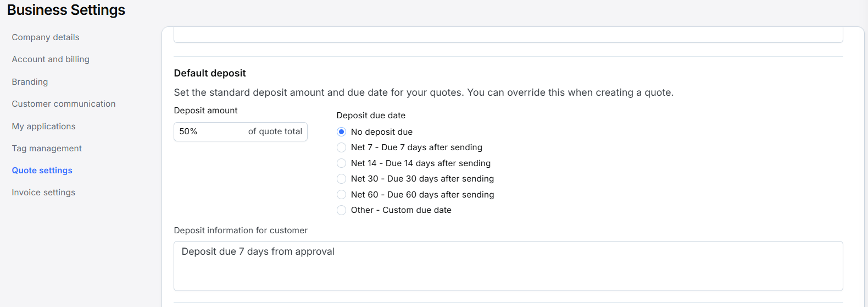
Task: Click text box above Default deposit section
Action: click(508, 35)
